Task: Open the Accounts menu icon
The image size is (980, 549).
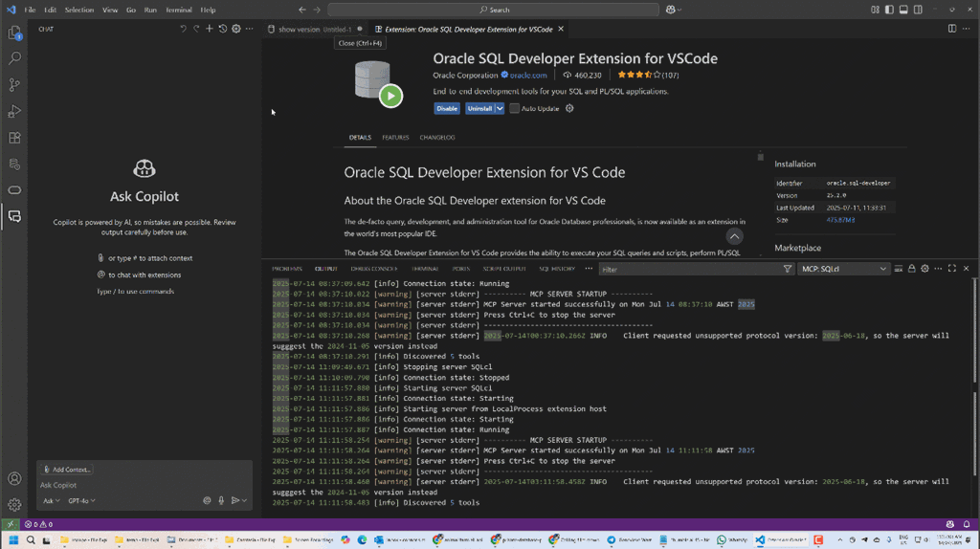Action: (14, 478)
